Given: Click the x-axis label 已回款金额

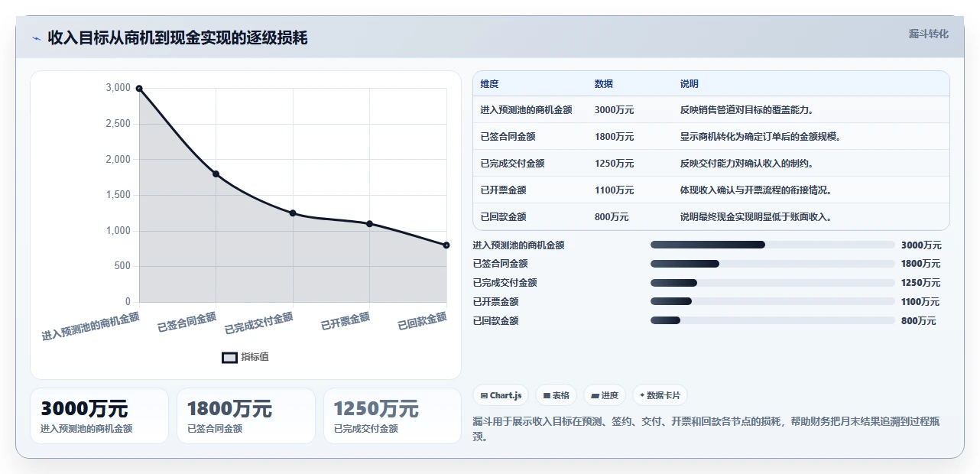Looking at the screenshot, I should [422, 322].
